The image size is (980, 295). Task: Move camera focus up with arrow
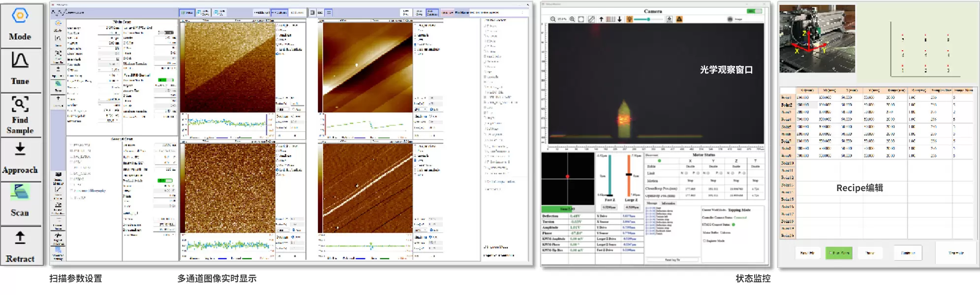tap(601, 19)
